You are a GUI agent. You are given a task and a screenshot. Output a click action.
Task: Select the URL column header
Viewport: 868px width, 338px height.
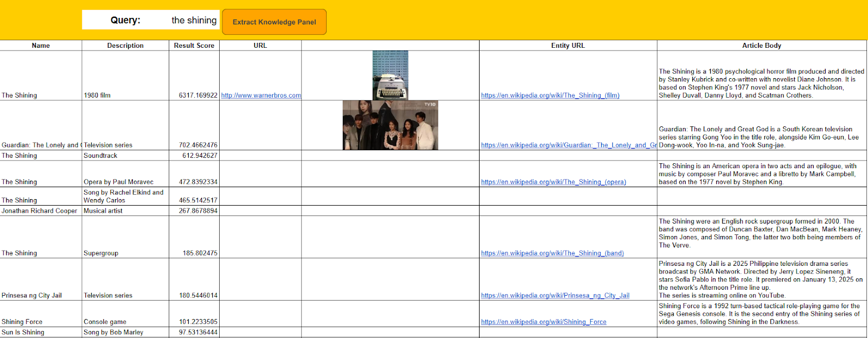click(x=260, y=46)
